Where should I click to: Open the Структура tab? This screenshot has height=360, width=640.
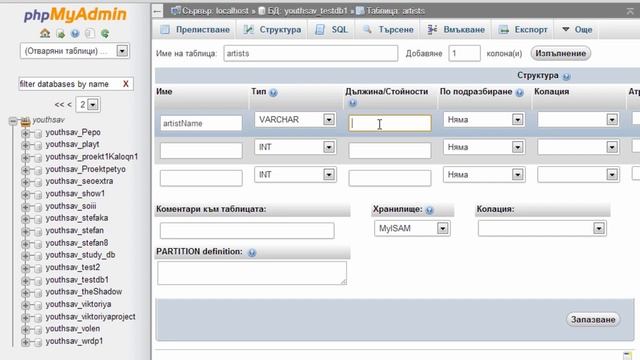(x=272, y=29)
